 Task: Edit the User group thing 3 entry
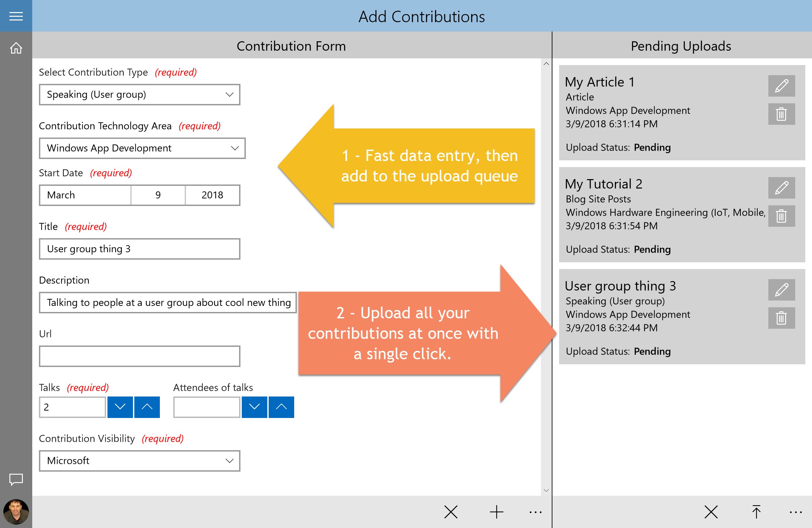click(x=781, y=290)
